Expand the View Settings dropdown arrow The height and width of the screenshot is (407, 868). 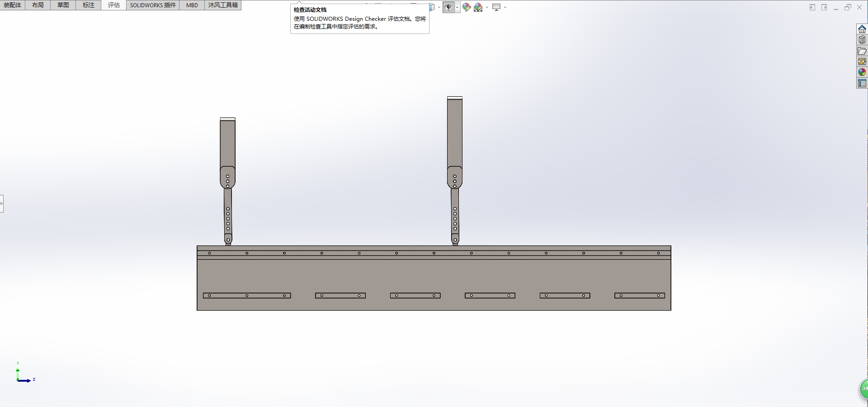(x=505, y=7)
